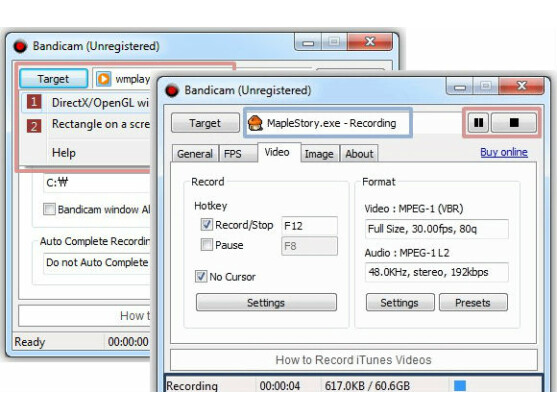
Task: Click the red Bandicam logo in back window
Action: coord(20,46)
